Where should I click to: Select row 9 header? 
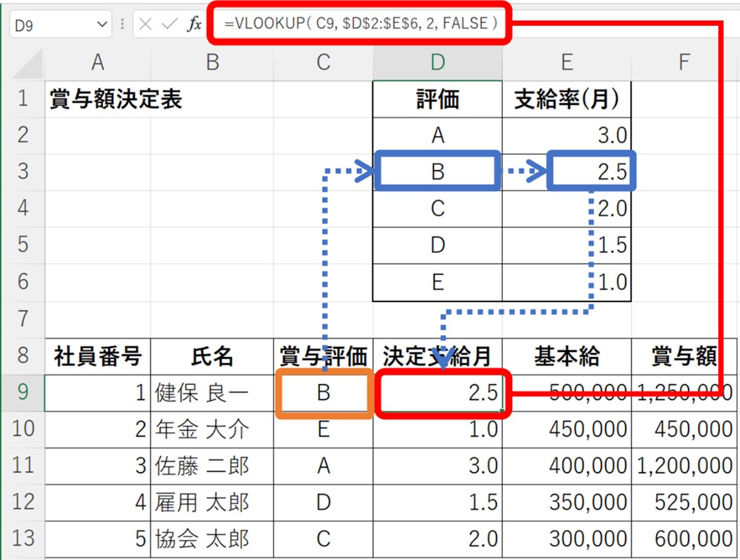[23, 392]
